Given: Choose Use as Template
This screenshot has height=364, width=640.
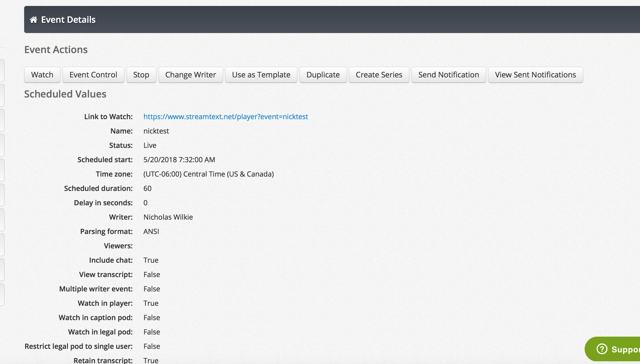Looking at the screenshot, I should 261,75.
